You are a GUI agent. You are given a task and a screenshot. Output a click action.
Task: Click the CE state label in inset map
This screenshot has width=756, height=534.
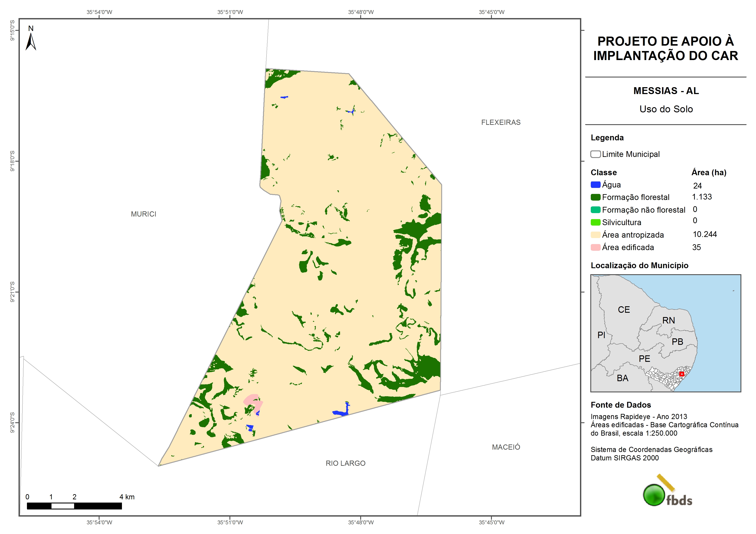click(624, 310)
